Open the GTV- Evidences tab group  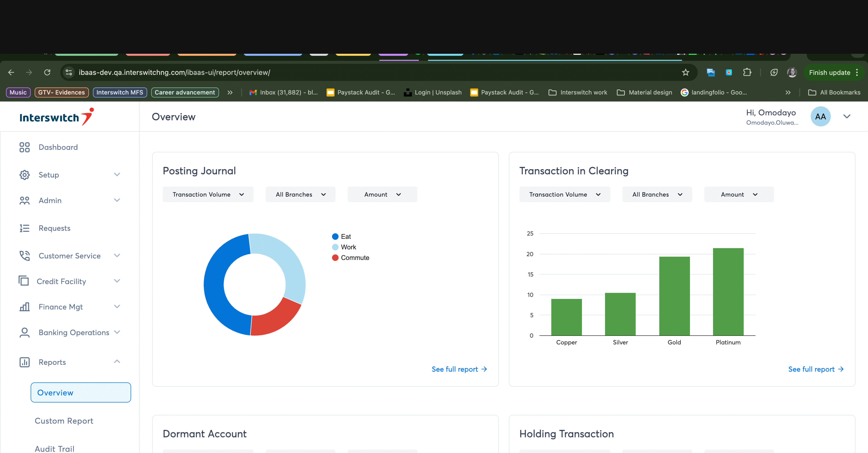point(62,92)
